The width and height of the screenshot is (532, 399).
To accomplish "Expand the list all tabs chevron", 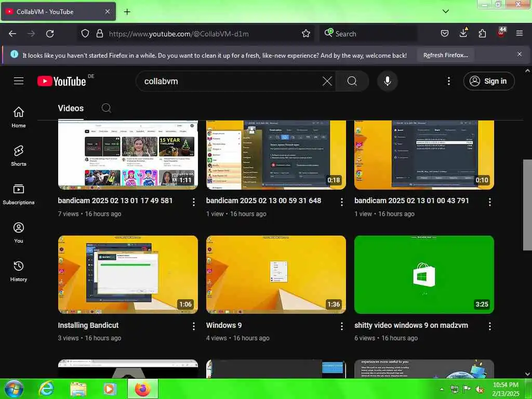I will pyautogui.click(x=445, y=11).
